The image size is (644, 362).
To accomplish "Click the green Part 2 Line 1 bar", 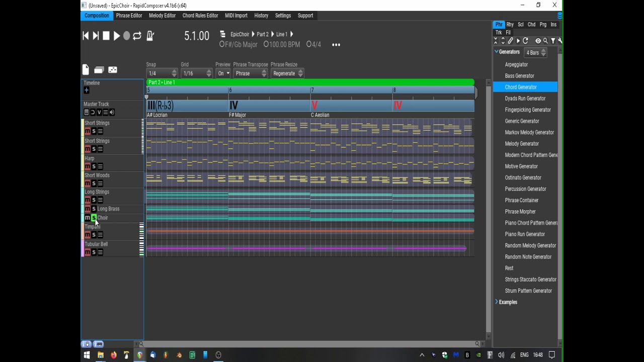I will click(x=310, y=82).
